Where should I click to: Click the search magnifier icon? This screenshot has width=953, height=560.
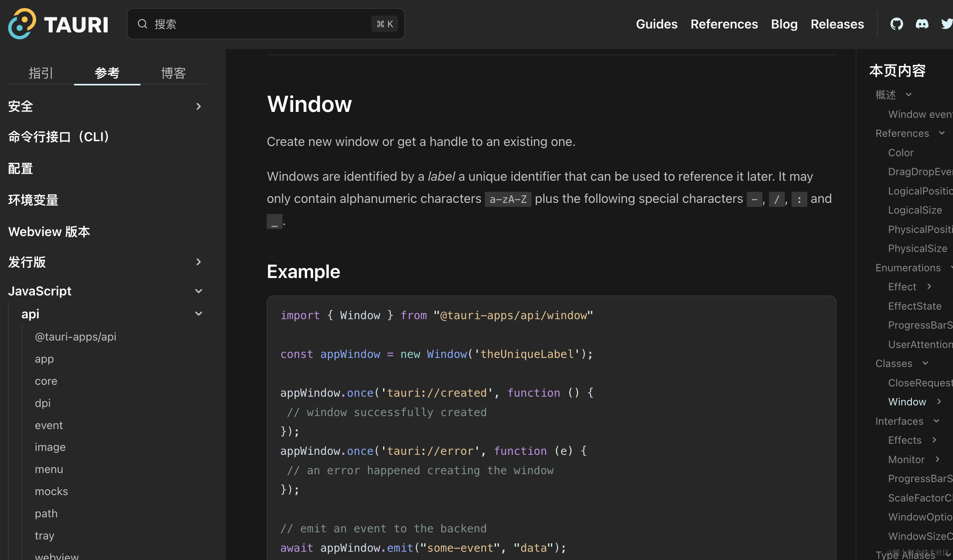click(142, 24)
